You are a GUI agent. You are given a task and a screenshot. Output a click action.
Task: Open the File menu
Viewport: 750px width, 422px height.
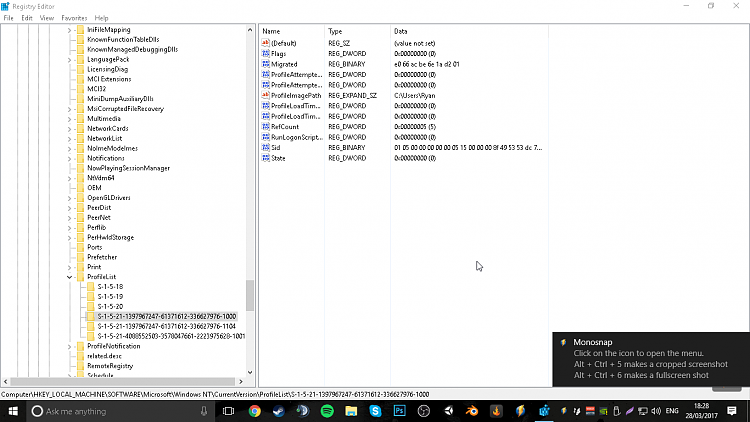pos(8,18)
